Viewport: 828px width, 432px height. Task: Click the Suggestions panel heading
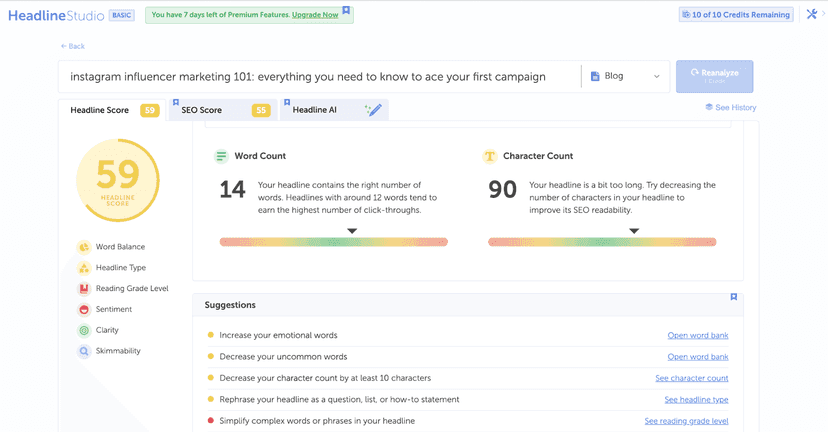[230, 305]
